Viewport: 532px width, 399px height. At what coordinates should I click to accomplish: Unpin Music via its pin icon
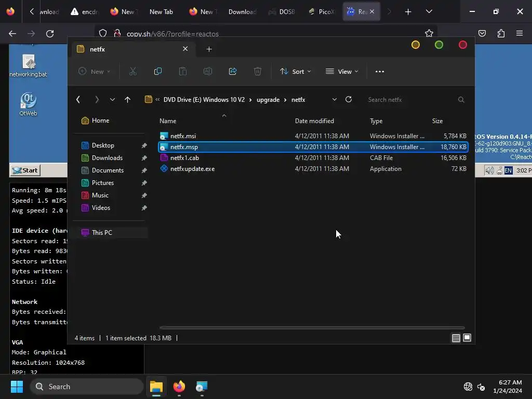point(144,195)
